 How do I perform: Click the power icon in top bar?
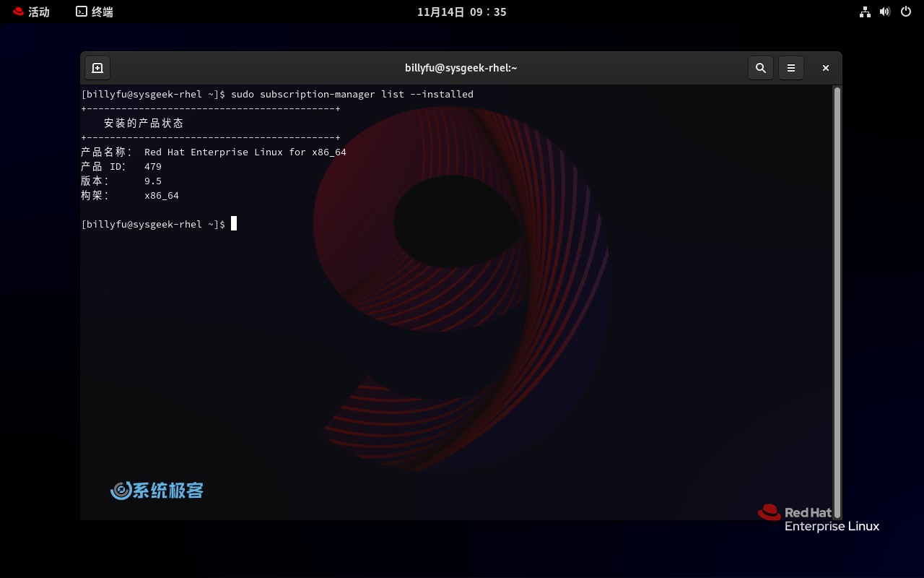pos(907,12)
